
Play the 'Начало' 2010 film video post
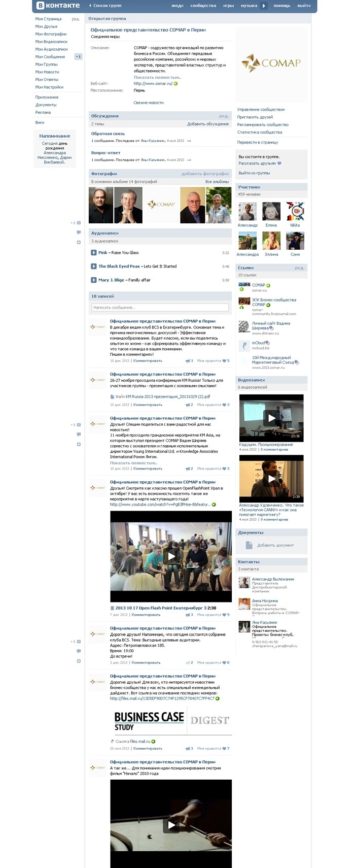(171, 825)
